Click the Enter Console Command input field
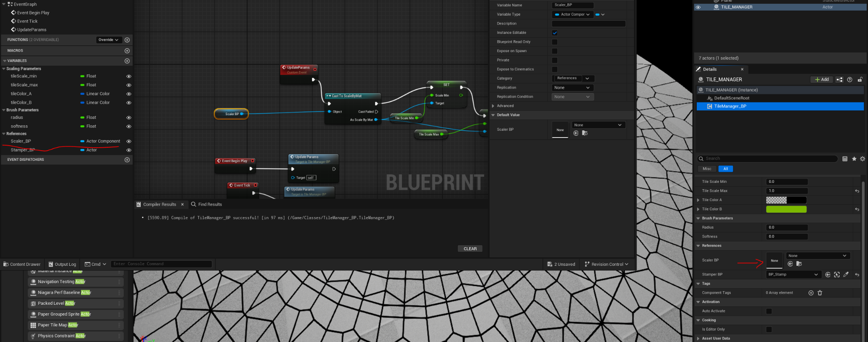Viewport: 868px width, 342px height. (x=161, y=264)
